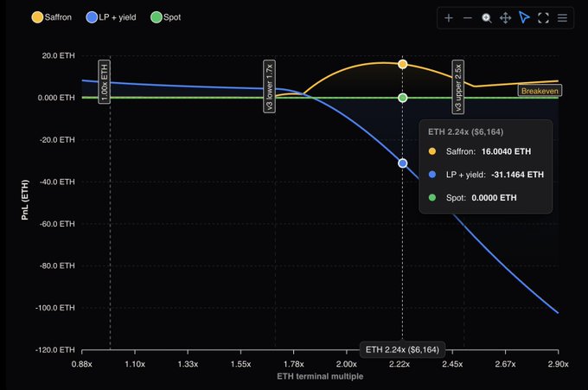Click the Spot green legend marker
This screenshot has width=588, height=390.
[x=157, y=17]
